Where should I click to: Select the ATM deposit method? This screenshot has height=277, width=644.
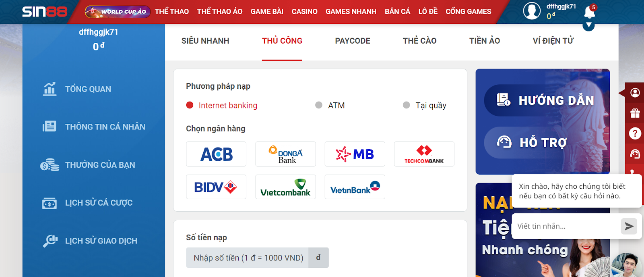(319, 105)
